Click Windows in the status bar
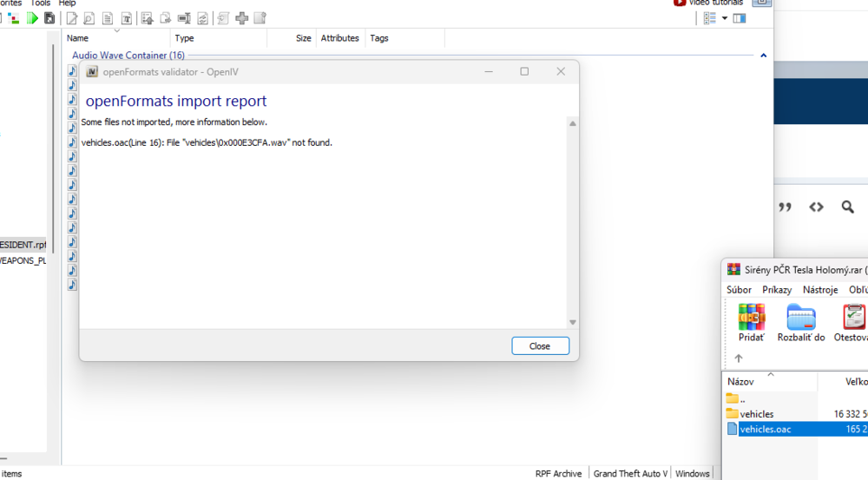Screen dimensions: 868x480 [x=692, y=474]
